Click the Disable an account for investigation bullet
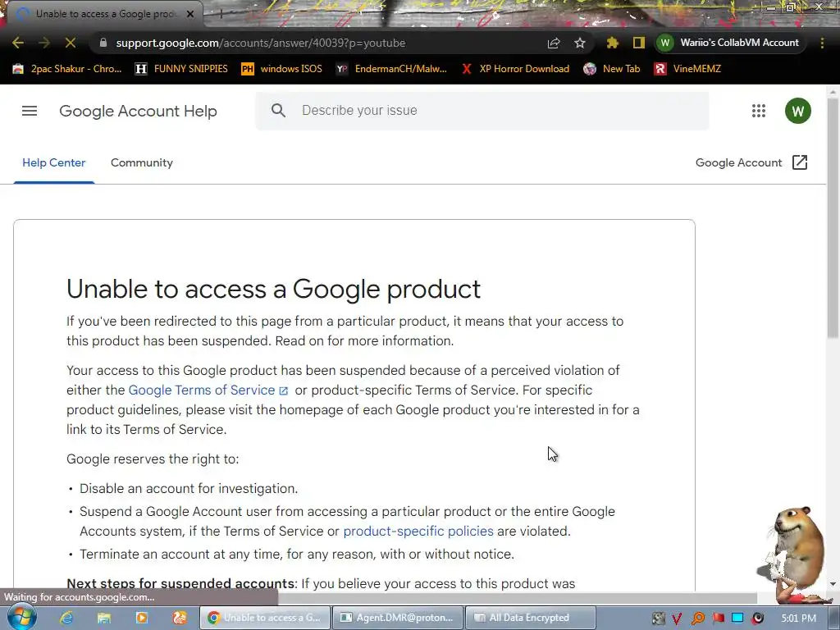Viewport: 840px width, 630px height. [x=189, y=489]
